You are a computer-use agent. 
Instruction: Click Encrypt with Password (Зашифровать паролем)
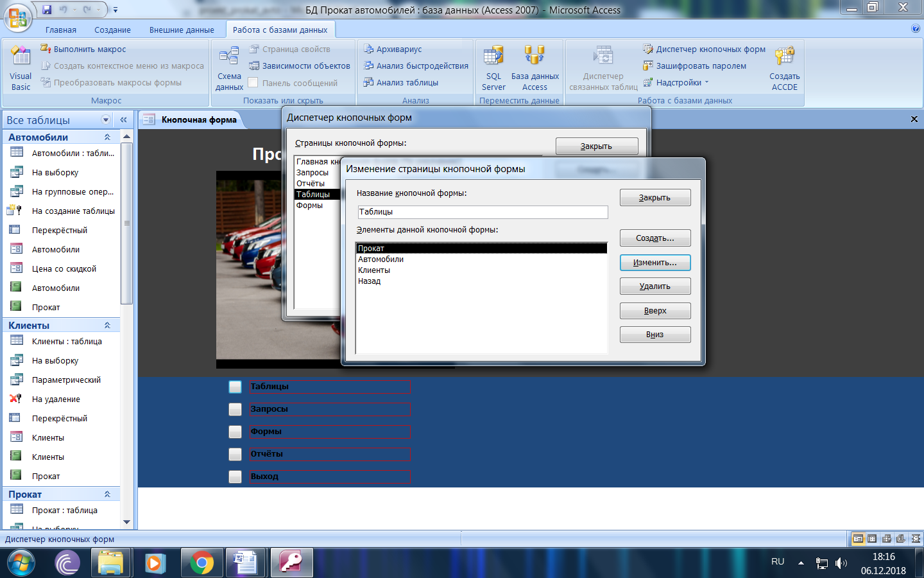(x=695, y=66)
